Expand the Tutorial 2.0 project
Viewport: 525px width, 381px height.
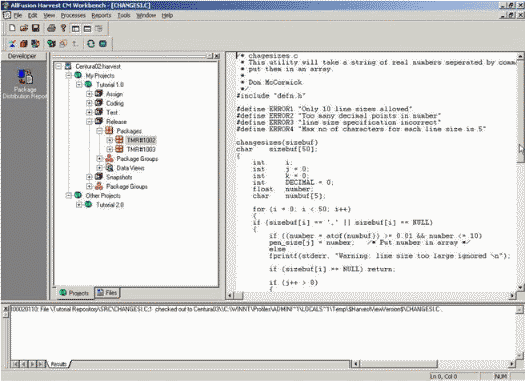(79, 205)
